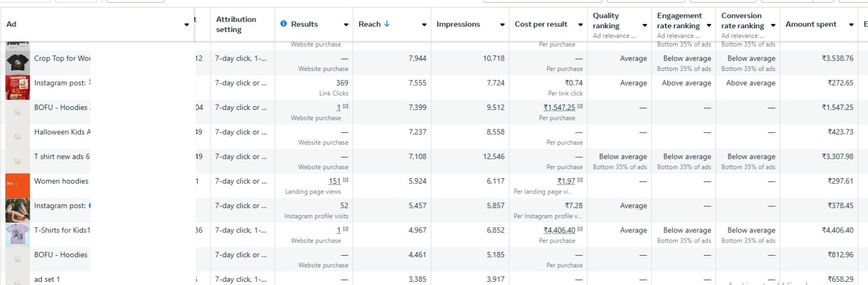Click the Reach descending sort arrow
Viewport: 868px width, 285px height.
pyautogui.click(x=387, y=24)
